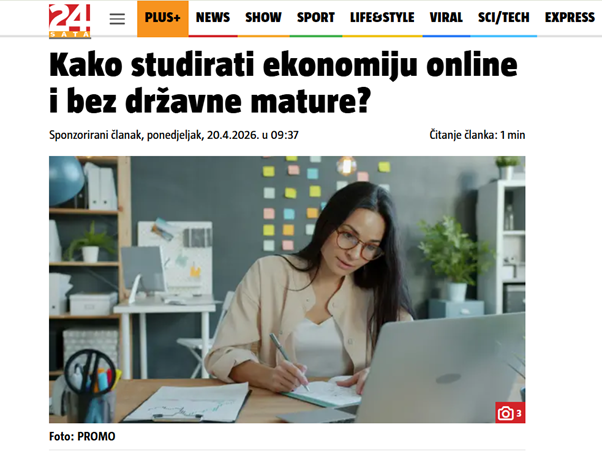The image size is (602, 452).
Task: Select LIFE&STYLE in the navigation bar
Action: [382, 18]
